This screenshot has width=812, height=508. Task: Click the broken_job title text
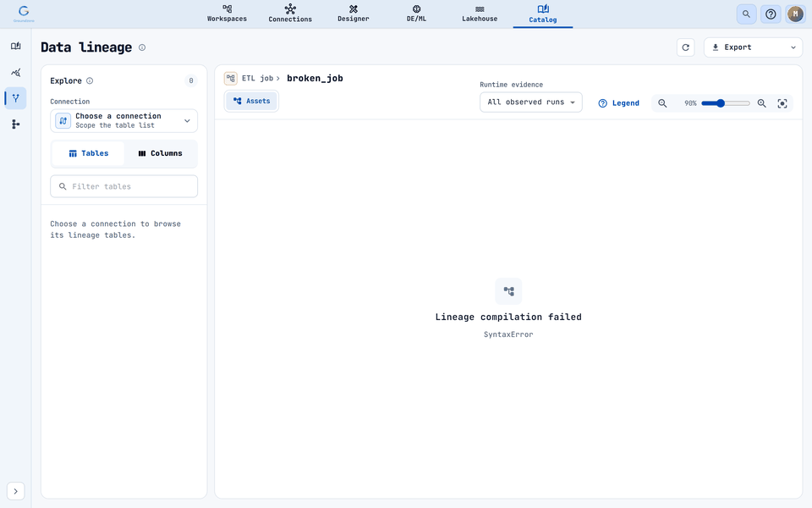[x=315, y=78]
